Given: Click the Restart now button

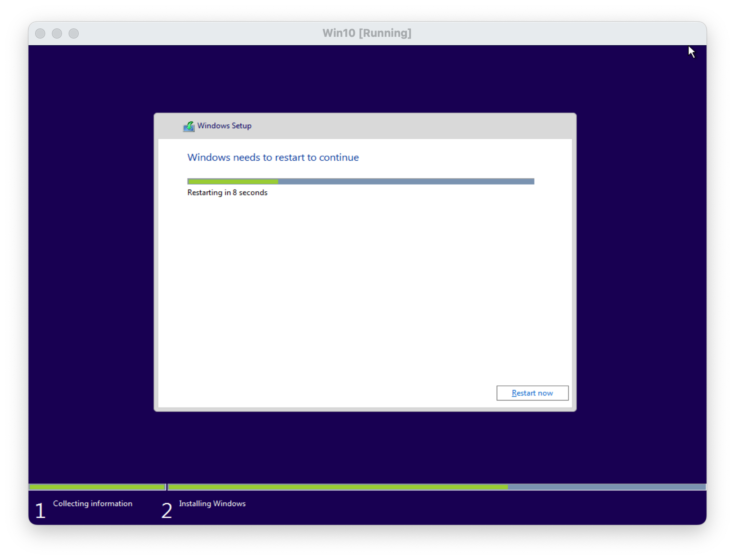Looking at the screenshot, I should point(532,393).
